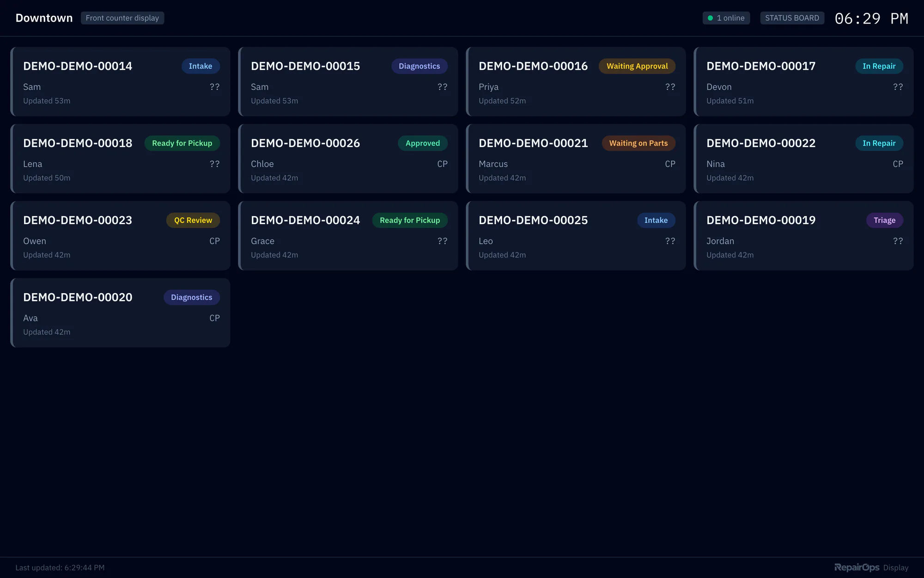Viewport: 924px width, 578px height.
Task: Open ticket DEMO-DEMO-00014 card title
Action: point(78,66)
